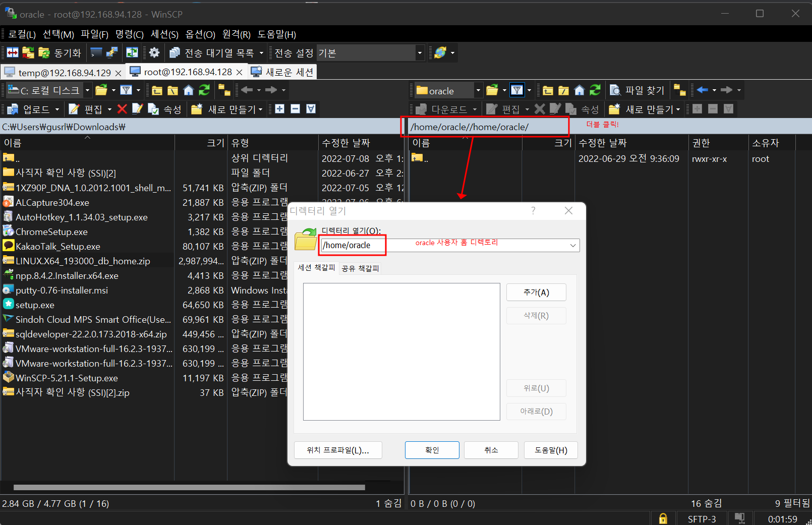812x525 pixels.
Task: Open the 옵션(O) menu
Action: [200, 34]
